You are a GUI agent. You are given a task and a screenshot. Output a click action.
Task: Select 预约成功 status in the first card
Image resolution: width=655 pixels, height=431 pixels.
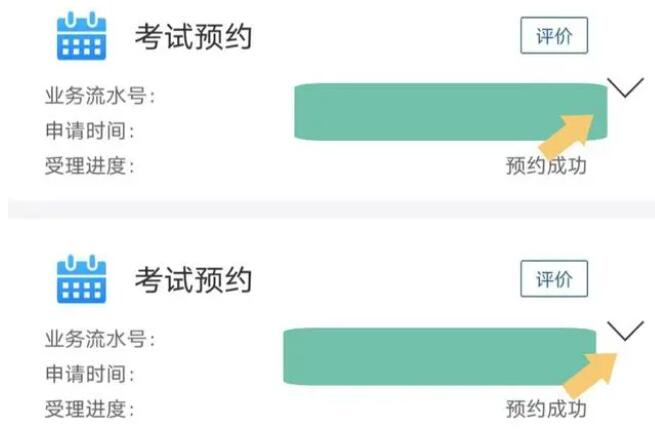[x=545, y=166]
